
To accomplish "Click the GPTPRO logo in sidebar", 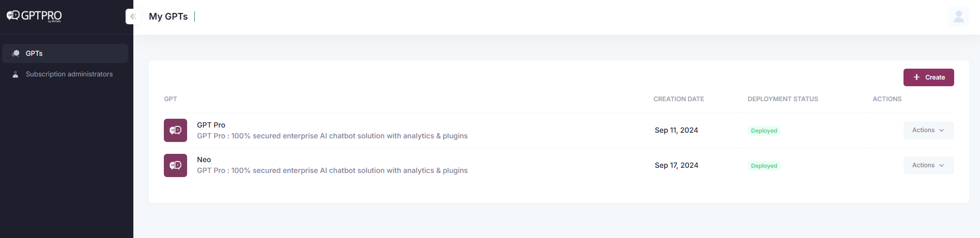I will pyautogui.click(x=34, y=16).
